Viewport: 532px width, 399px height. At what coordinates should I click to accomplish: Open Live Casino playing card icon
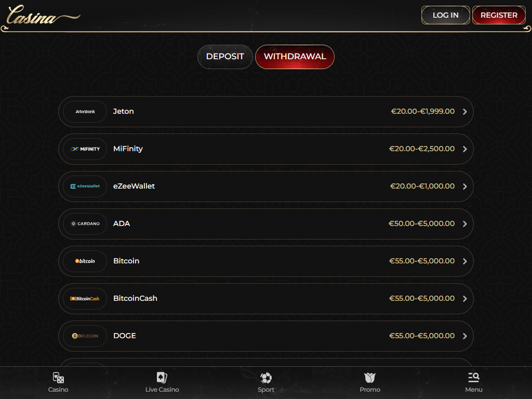click(x=162, y=378)
